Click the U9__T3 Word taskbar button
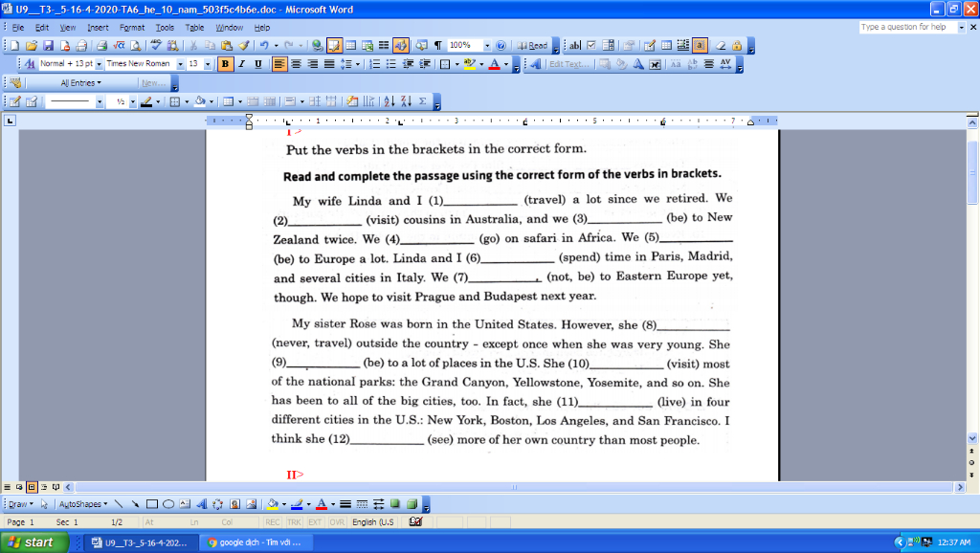This screenshot has width=980, height=553. [x=143, y=542]
